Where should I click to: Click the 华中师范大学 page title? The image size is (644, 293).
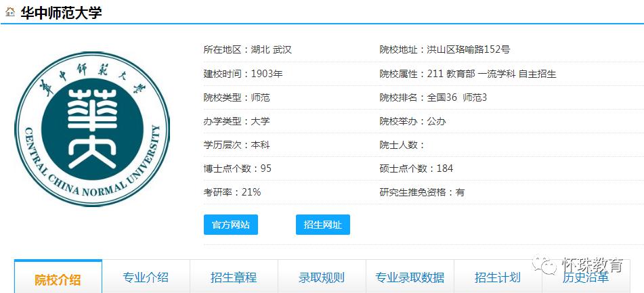pyautogui.click(x=61, y=12)
